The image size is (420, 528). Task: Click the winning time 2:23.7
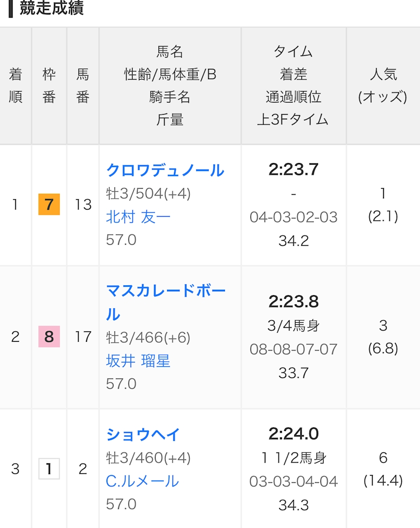[x=293, y=170]
